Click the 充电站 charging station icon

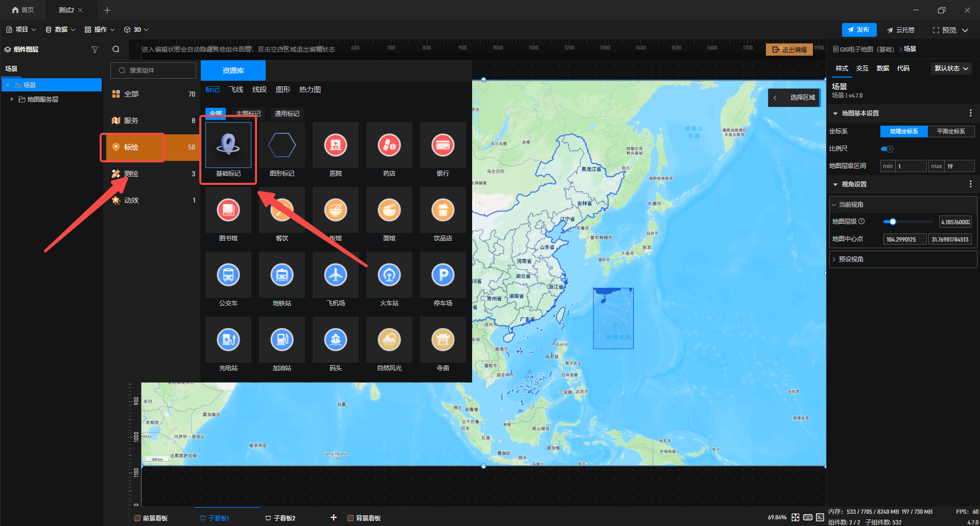(x=228, y=340)
